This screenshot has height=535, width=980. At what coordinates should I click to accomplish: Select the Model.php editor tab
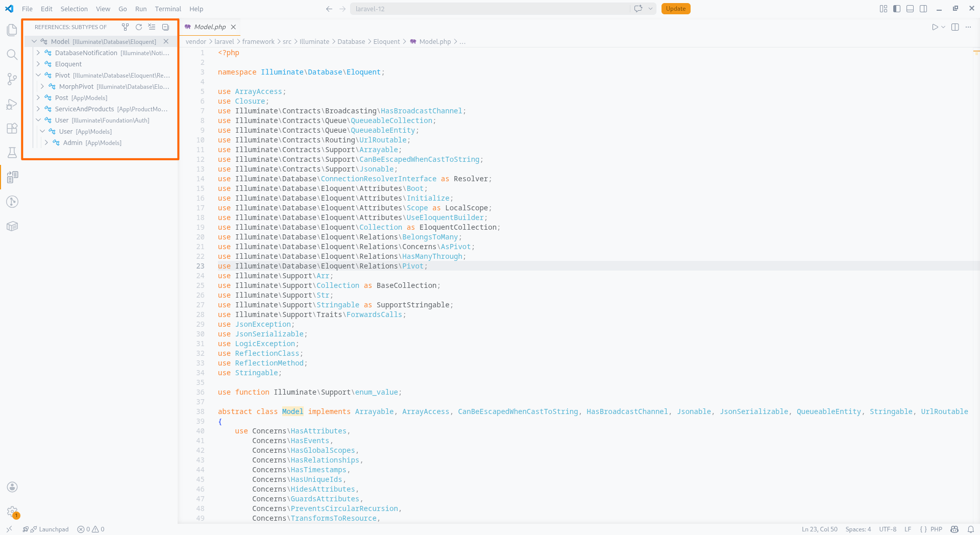pyautogui.click(x=210, y=27)
